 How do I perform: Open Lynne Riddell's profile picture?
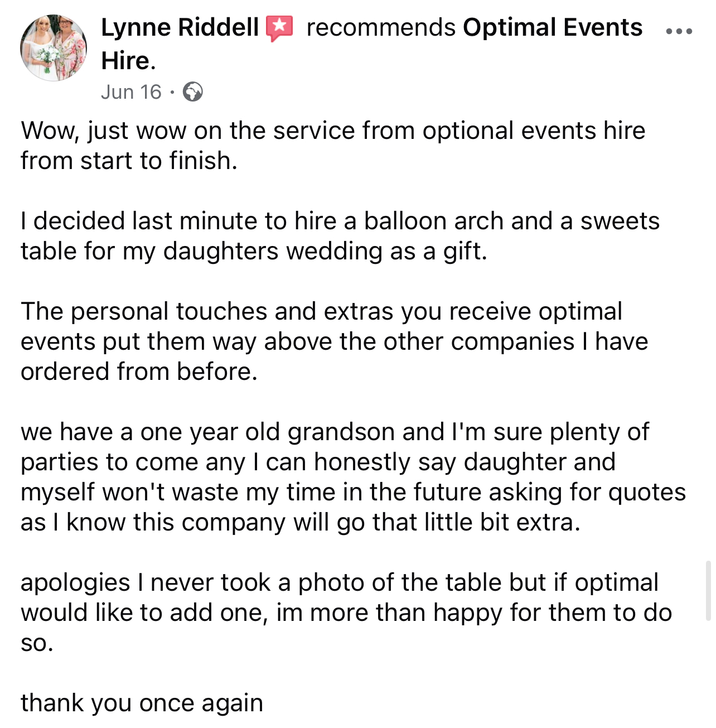tap(54, 48)
